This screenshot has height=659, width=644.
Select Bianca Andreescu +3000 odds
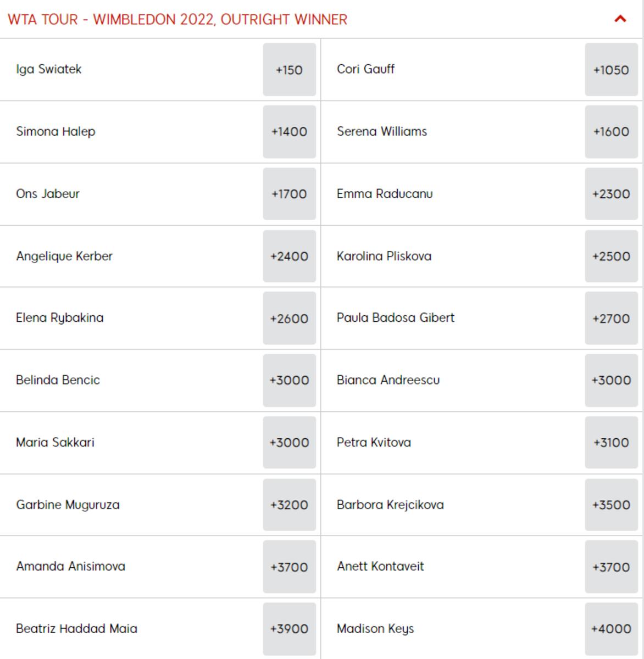611,381
